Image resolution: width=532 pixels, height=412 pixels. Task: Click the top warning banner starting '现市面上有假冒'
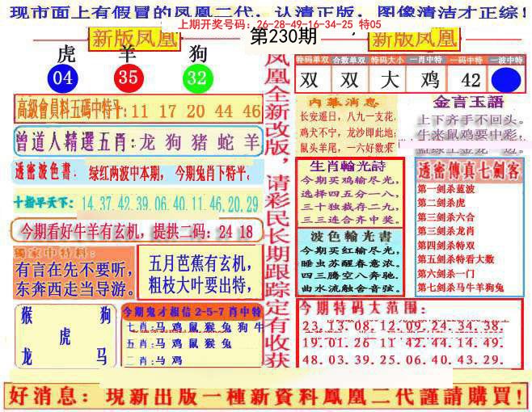pyautogui.click(x=268, y=12)
